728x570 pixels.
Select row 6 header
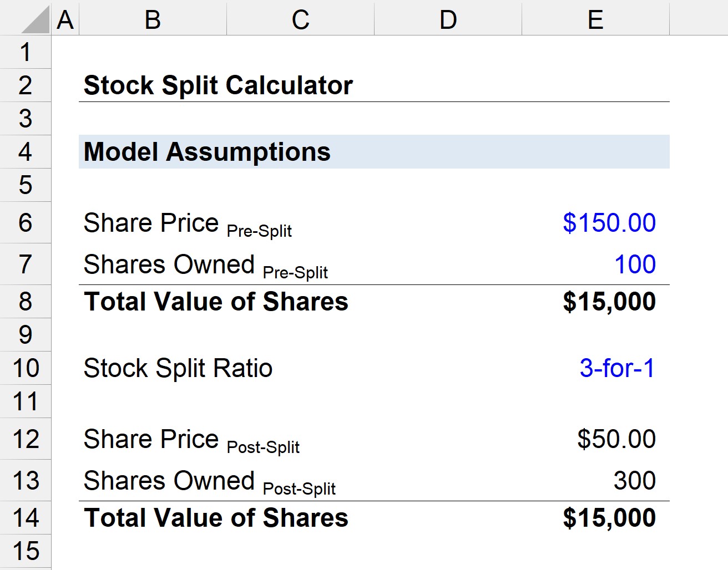point(26,223)
